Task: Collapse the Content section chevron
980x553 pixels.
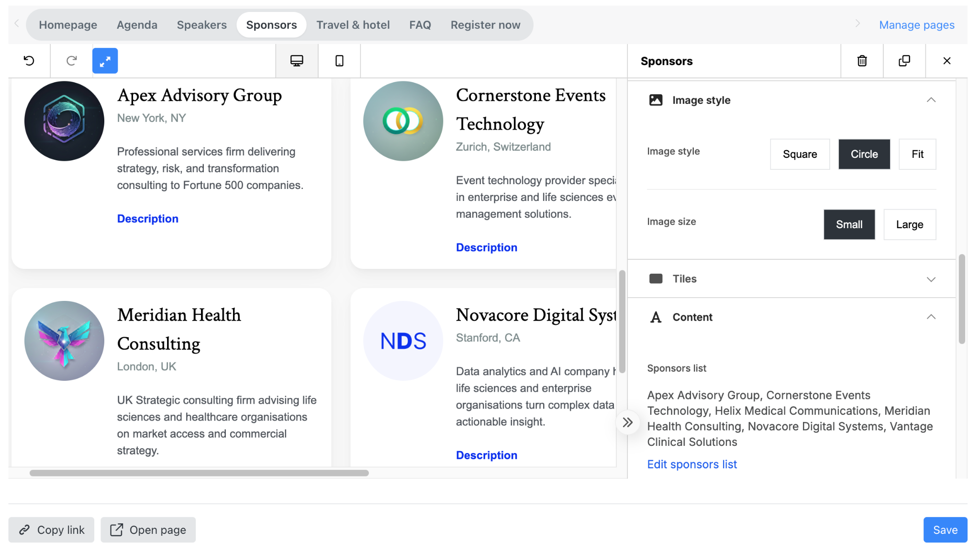Action: [x=931, y=317]
